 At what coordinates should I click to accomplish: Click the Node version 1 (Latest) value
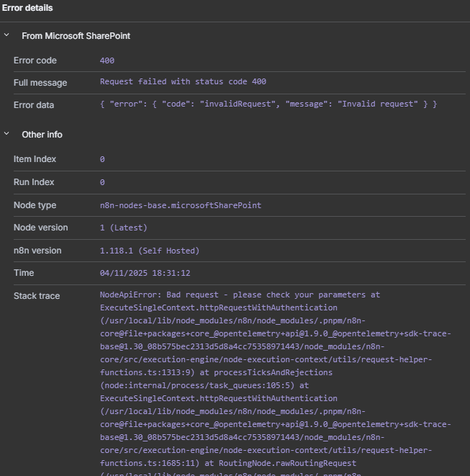click(124, 228)
